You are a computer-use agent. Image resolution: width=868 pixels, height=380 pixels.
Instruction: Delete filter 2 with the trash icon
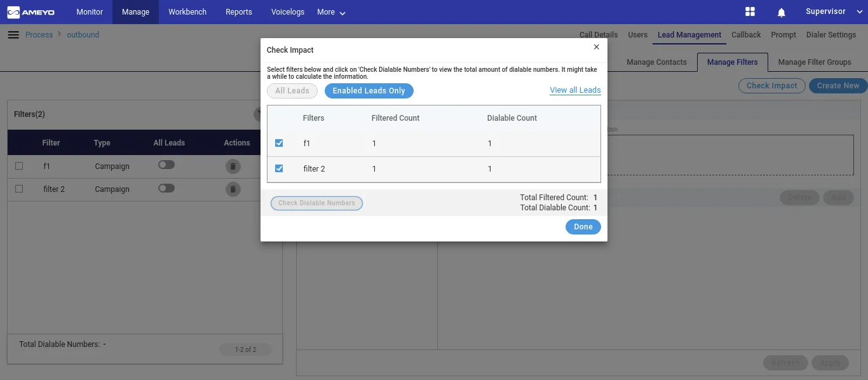[x=233, y=189]
